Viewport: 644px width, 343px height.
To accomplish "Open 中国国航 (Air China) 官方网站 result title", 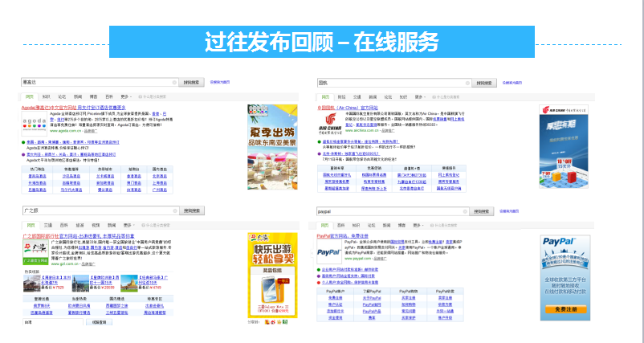I will point(348,108).
